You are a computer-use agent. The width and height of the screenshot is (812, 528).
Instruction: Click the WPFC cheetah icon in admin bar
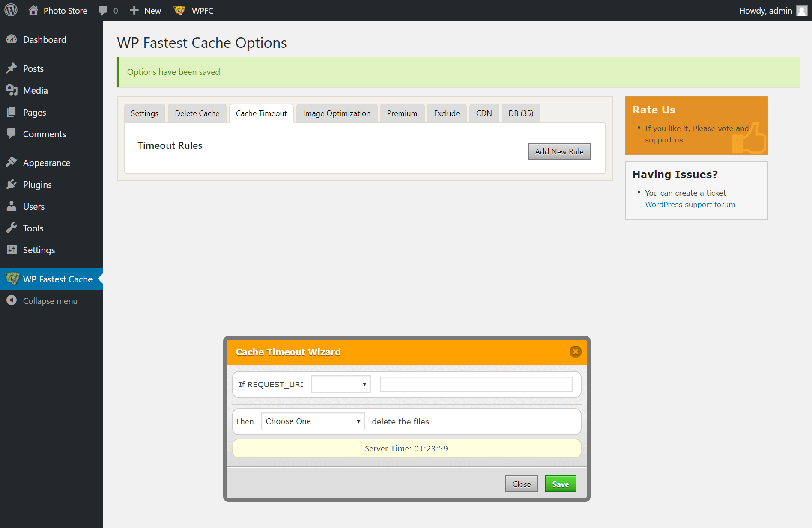tap(179, 10)
